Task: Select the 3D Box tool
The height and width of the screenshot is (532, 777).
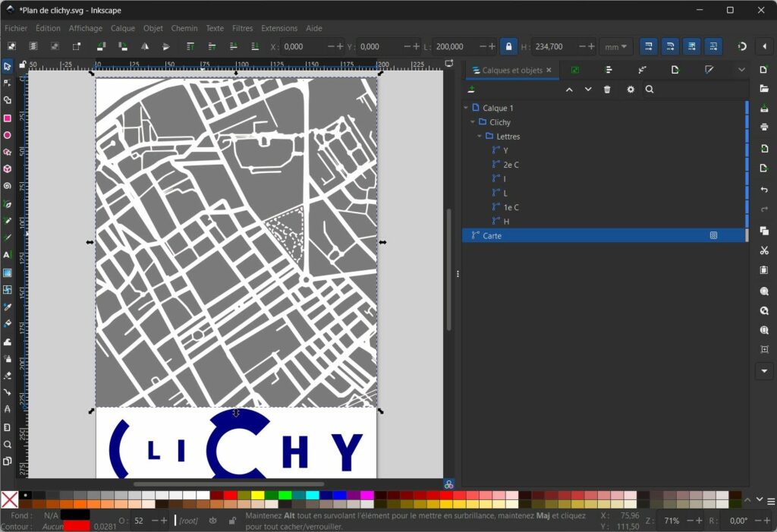Action: pos(7,169)
